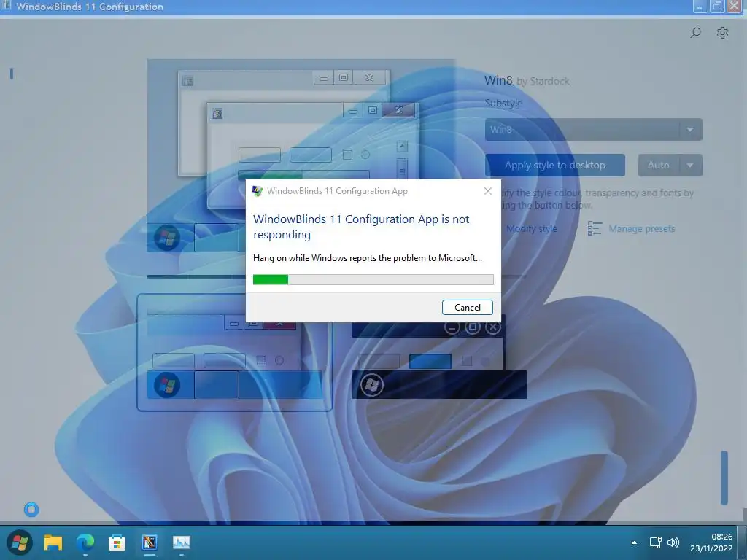Image resolution: width=747 pixels, height=560 pixels.
Task: Click the Manage presets list icon
Action: 595,228
